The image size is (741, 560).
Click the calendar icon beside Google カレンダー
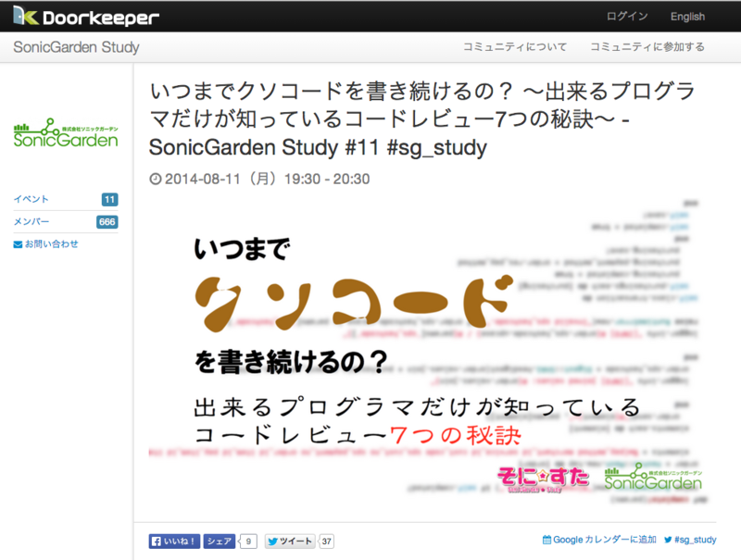[x=546, y=540]
